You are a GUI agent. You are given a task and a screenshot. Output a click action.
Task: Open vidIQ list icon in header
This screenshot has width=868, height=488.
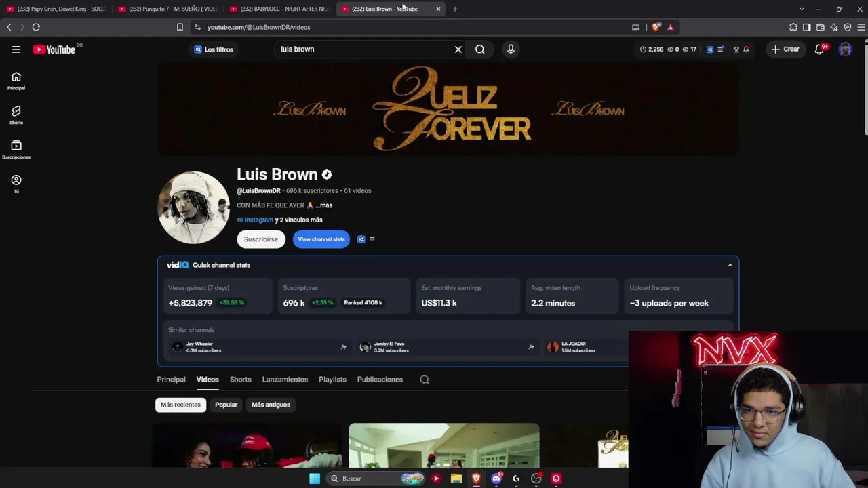pos(720,49)
